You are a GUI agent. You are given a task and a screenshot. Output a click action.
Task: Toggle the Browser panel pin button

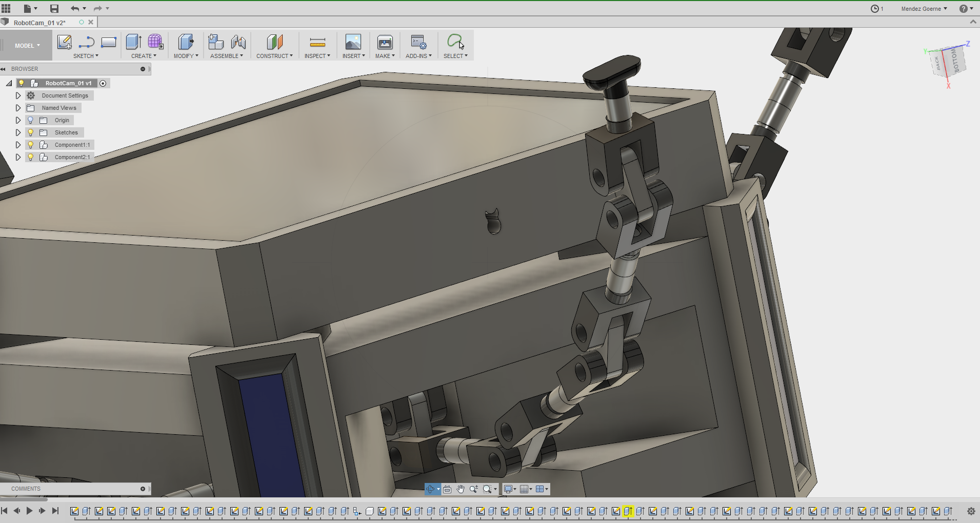(x=143, y=69)
